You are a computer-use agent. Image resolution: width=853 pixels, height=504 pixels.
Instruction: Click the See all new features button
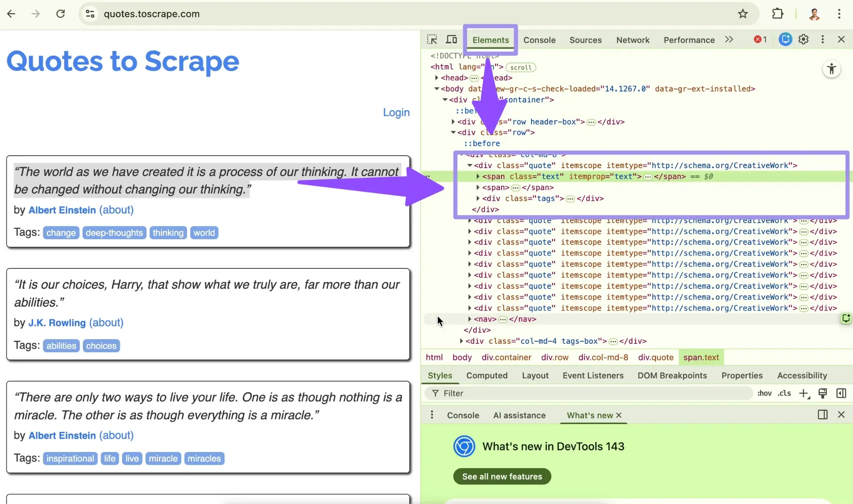pyautogui.click(x=501, y=476)
